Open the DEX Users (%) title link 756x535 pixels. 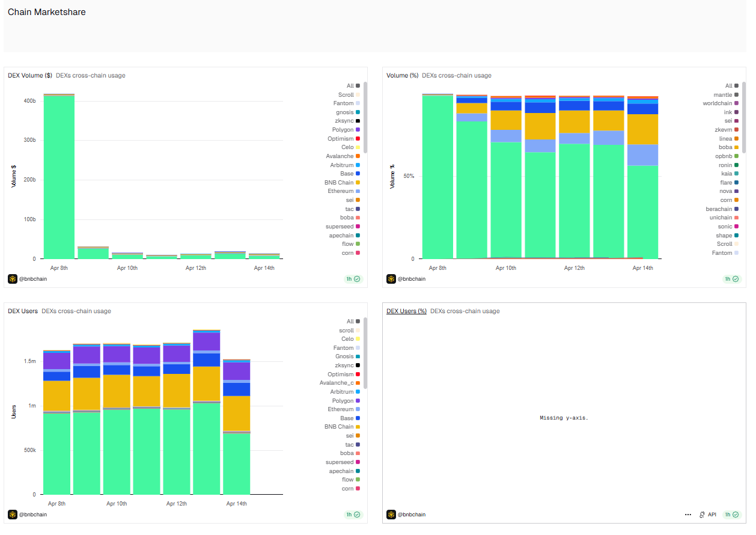(x=406, y=311)
